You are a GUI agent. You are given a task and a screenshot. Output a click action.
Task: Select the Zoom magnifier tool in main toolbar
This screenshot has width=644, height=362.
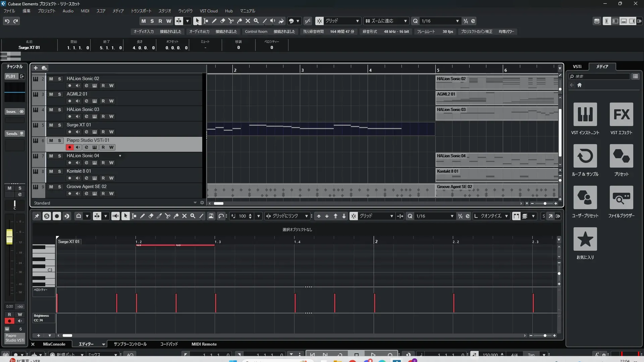(256, 21)
